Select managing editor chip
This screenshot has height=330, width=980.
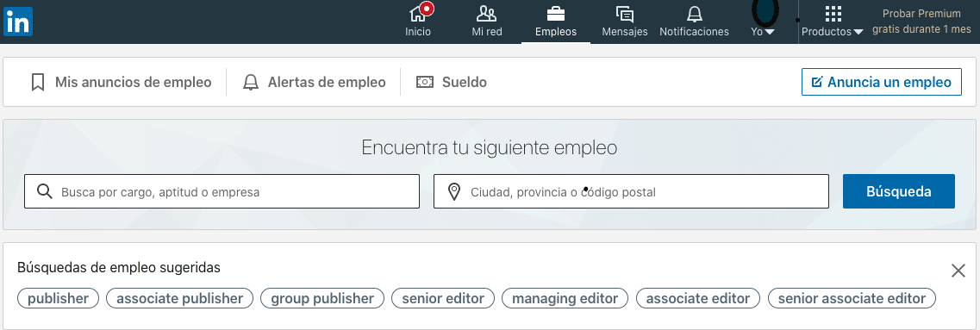[x=565, y=298]
